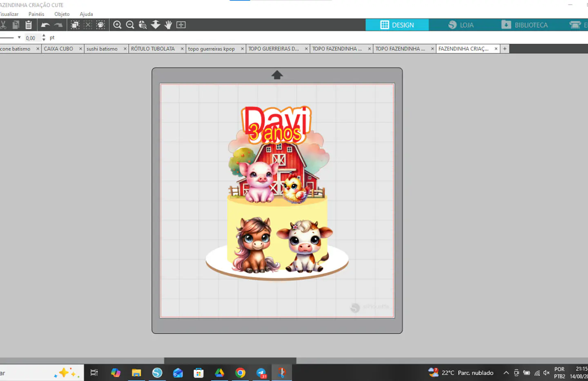Increase line thickness with up stepper
Viewport: 588px width, 381px height.
[44, 36]
